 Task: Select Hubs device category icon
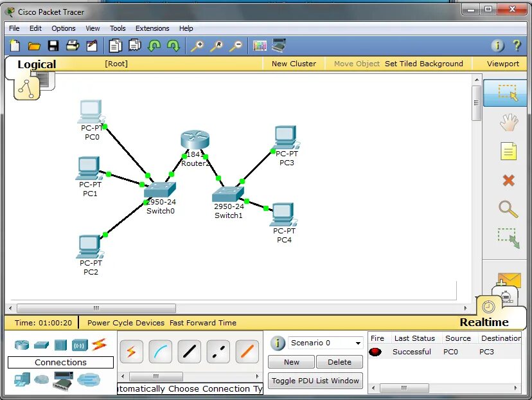click(x=60, y=345)
